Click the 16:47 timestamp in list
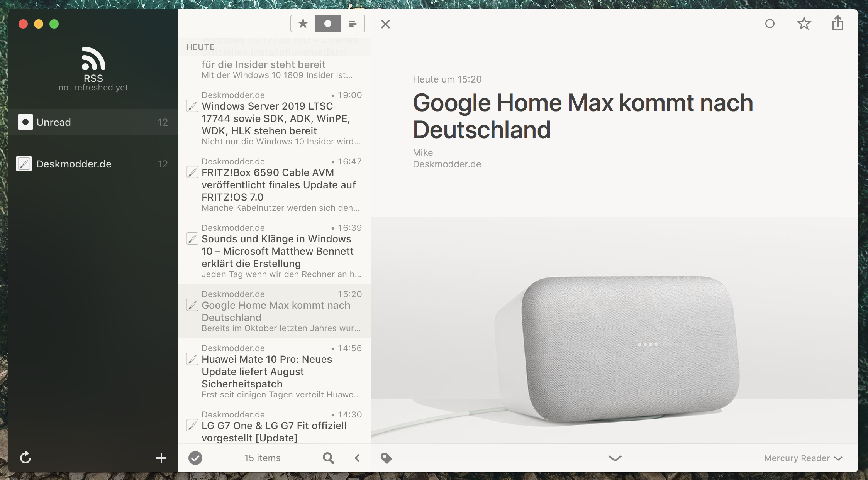 pos(350,161)
